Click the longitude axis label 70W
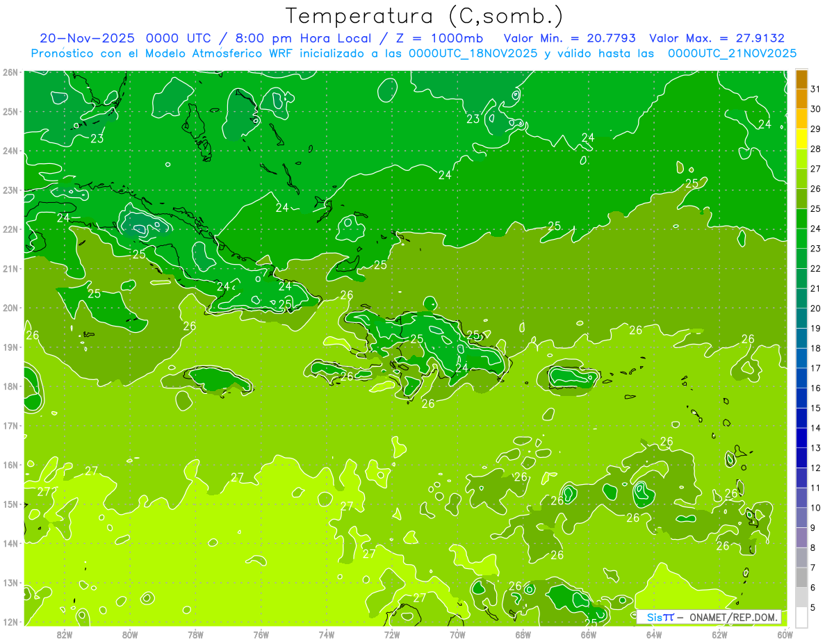The image size is (834, 644). point(457,634)
